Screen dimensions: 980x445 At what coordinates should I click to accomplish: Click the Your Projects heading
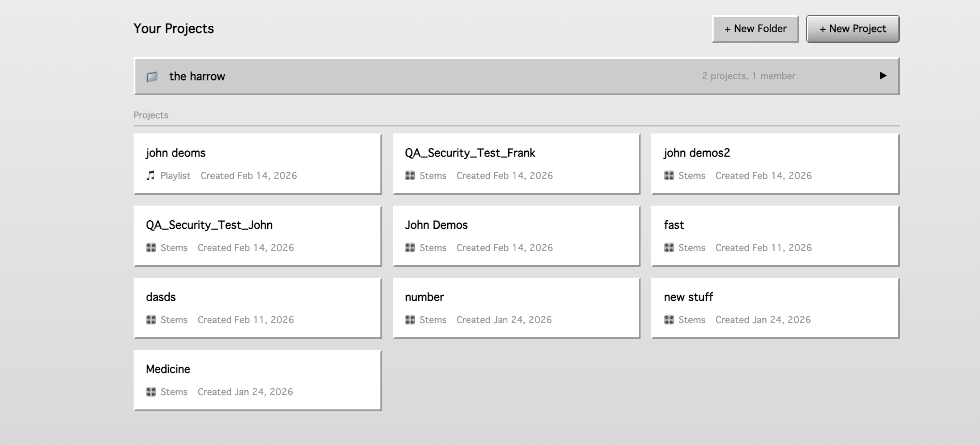(174, 28)
